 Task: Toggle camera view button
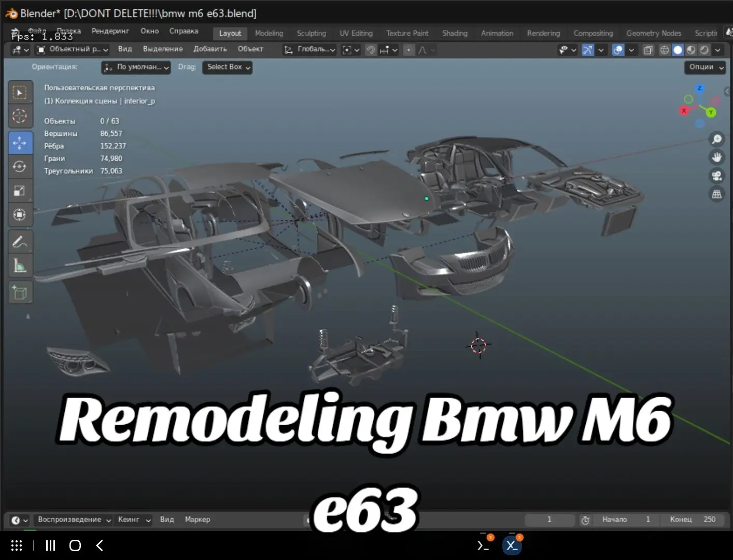(717, 176)
